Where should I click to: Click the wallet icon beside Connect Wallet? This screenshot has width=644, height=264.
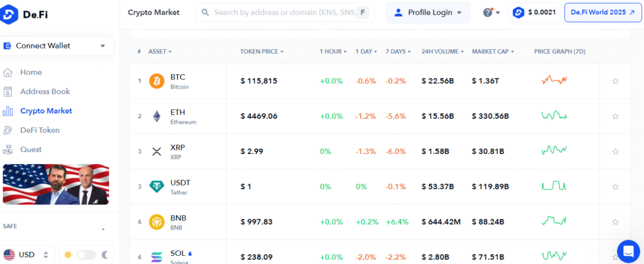tap(7, 46)
